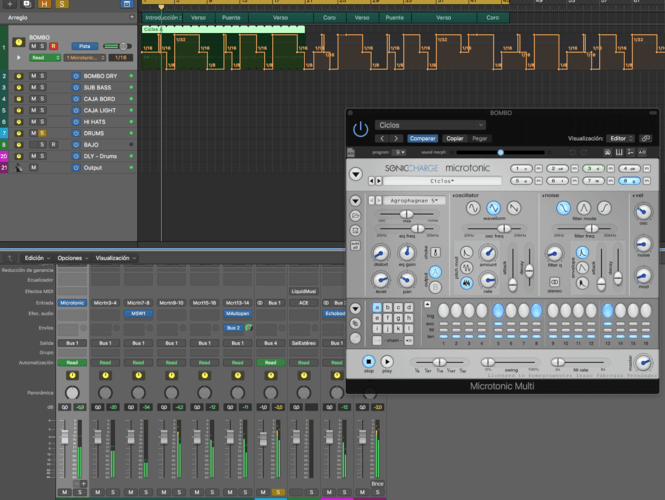Viewport: 665px width, 500px height.
Task: Click the Pegar button
Action: click(x=480, y=139)
